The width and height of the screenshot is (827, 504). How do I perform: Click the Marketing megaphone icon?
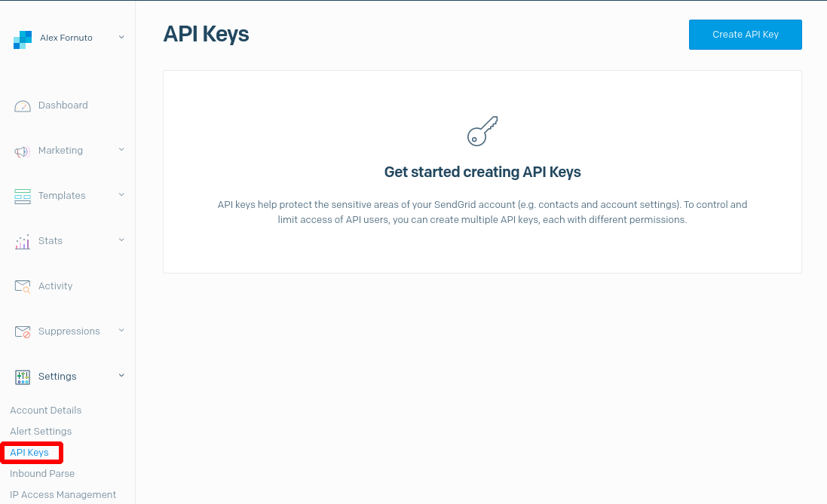pyautogui.click(x=22, y=150)
